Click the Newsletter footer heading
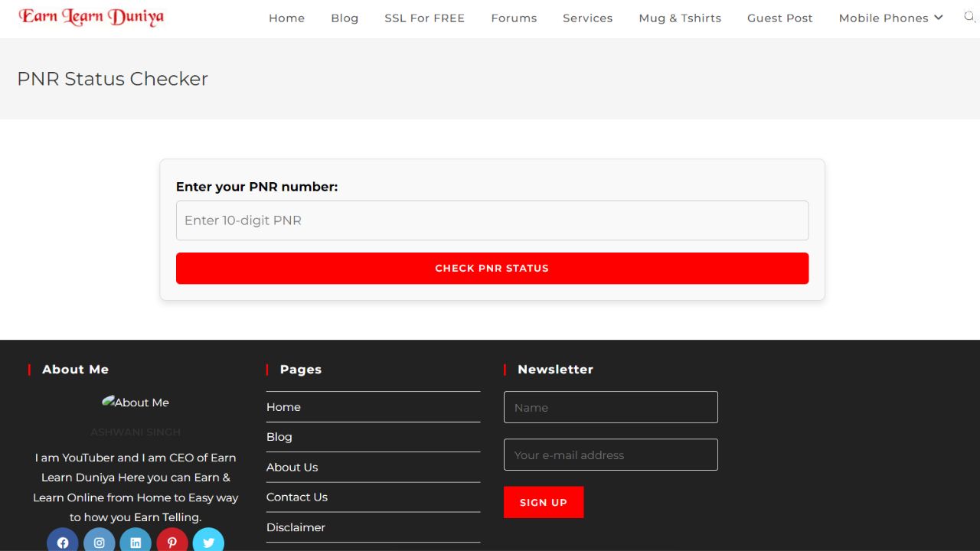Viewport: 980px width, 551px height. pyautogui.click(x=555, y=370)
